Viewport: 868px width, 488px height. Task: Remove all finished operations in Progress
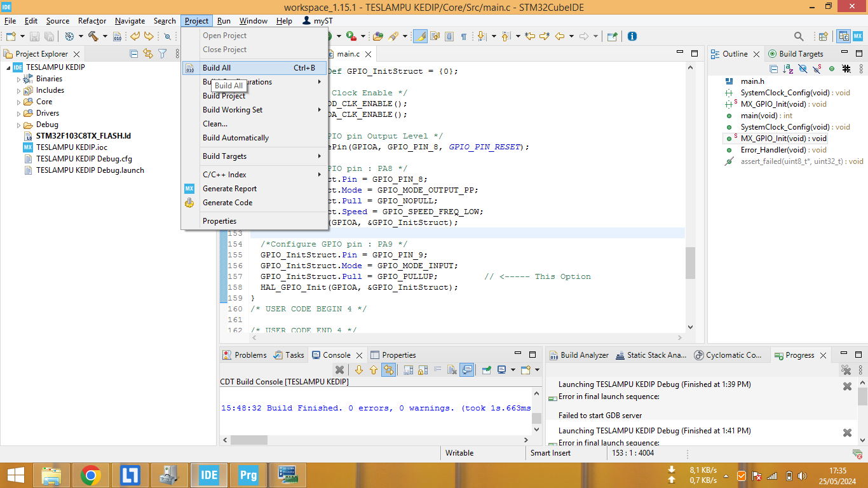pyautogui.click(x=846, y=370)
